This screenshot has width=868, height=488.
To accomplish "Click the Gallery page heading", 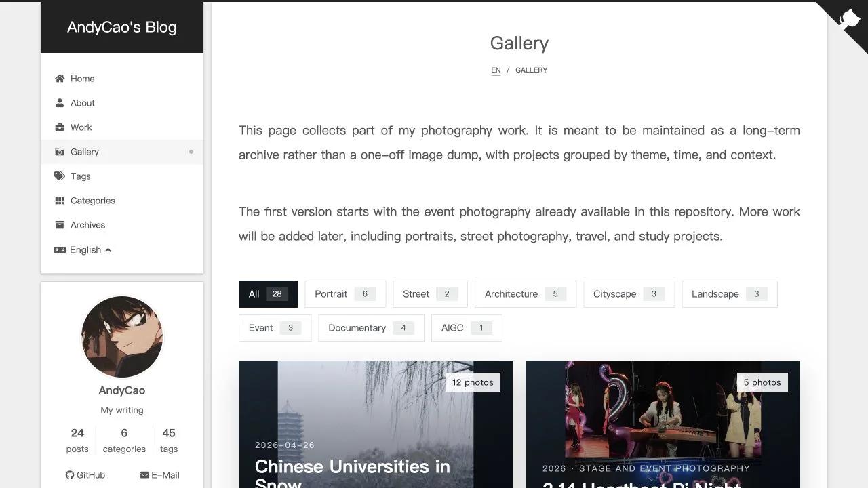I will point(519,43).
